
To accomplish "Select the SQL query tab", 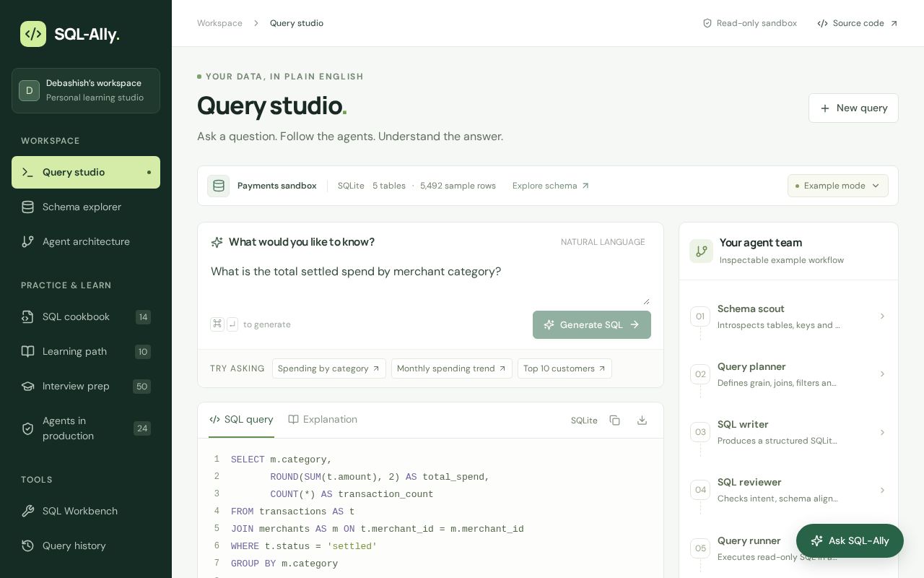I will click(241, 419).
